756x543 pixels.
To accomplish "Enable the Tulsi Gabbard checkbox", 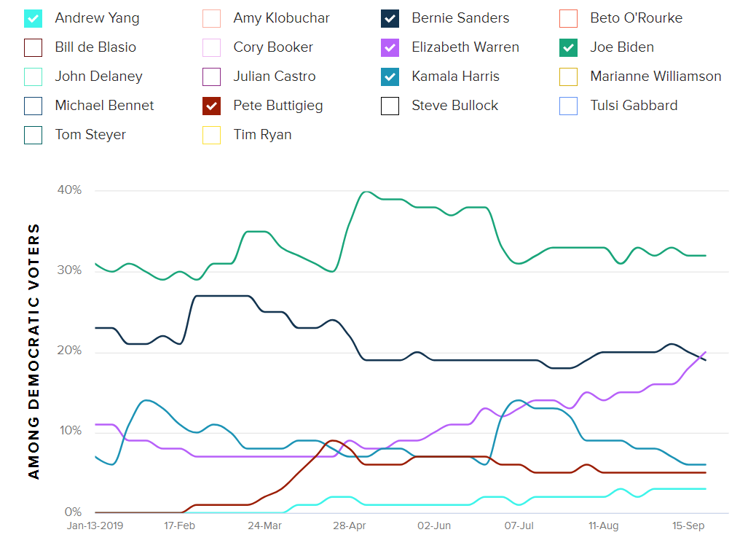I will (568, 106).
